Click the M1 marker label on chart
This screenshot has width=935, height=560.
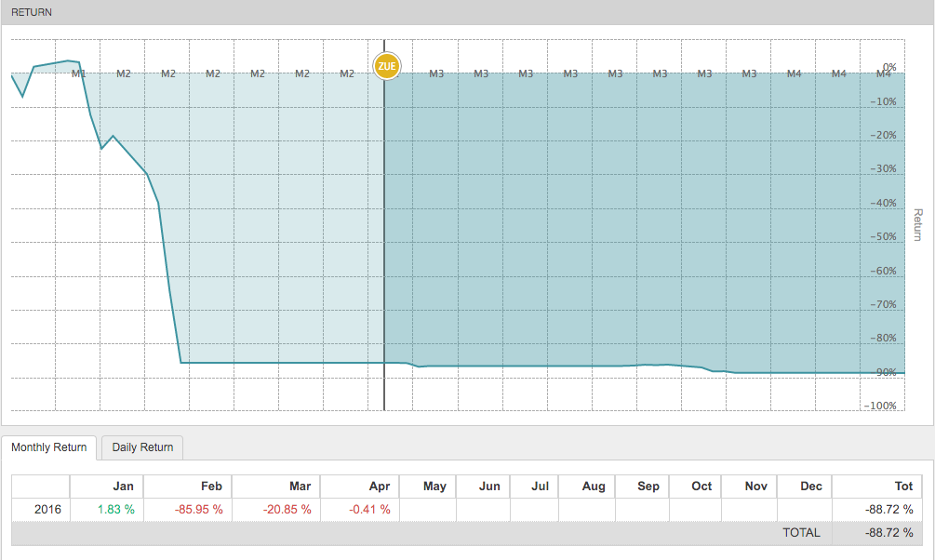(79, 73)
